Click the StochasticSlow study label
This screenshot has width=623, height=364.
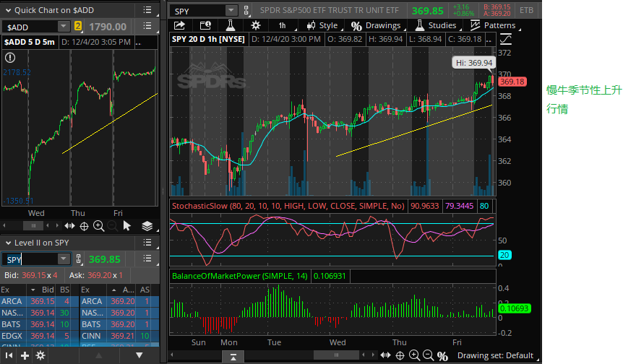coord(288,206)
